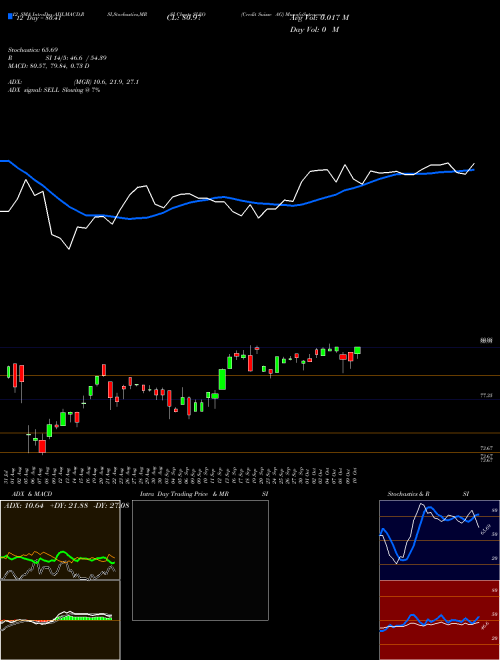Open the red RSI chart panel
The width and height of the screenshot is (500, 660).
(439, 620)
